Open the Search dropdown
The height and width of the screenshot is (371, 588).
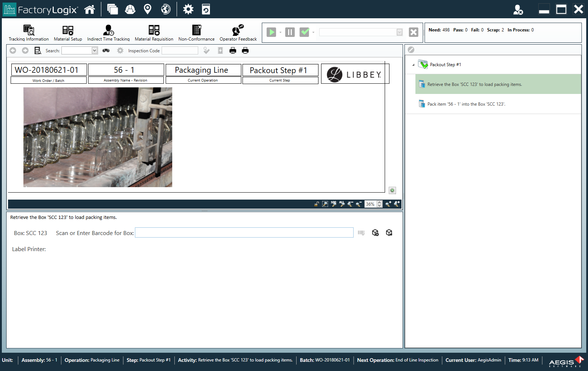(94, 51)
